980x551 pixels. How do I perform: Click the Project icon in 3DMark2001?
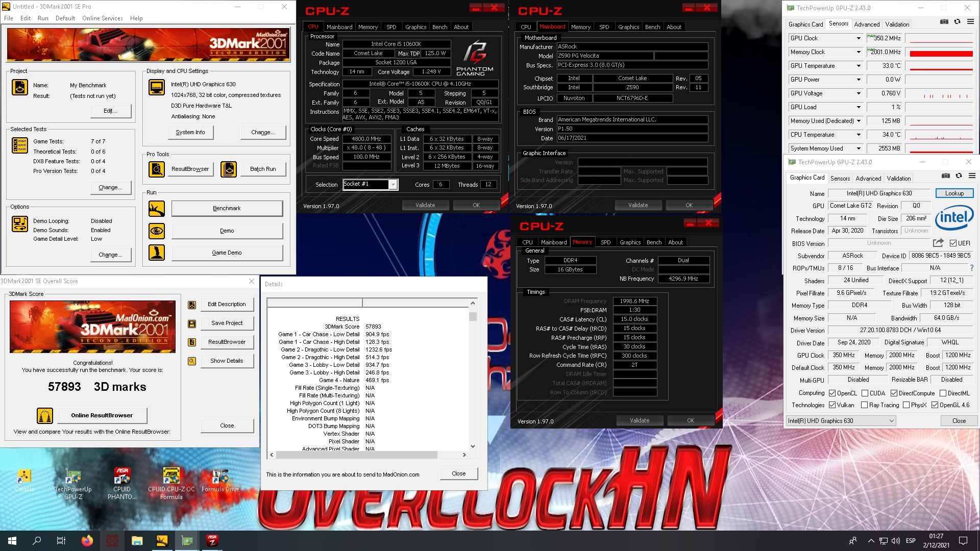point(20,87)
